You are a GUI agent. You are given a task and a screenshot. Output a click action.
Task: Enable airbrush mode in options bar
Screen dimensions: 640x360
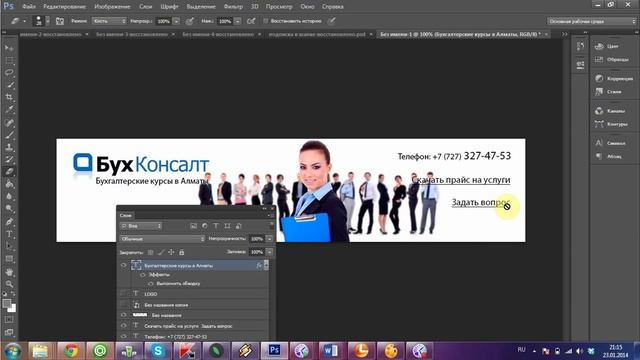coord(251,21)
